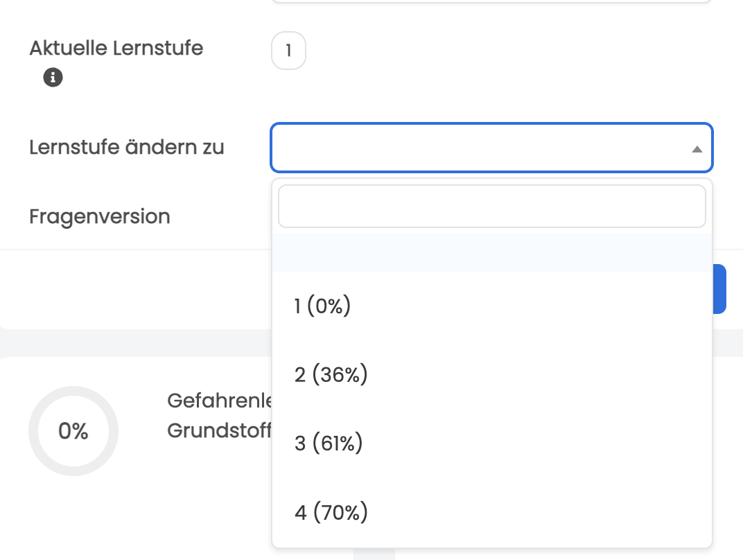Choose Lernstufe 4 (70%)

[331, 513]
